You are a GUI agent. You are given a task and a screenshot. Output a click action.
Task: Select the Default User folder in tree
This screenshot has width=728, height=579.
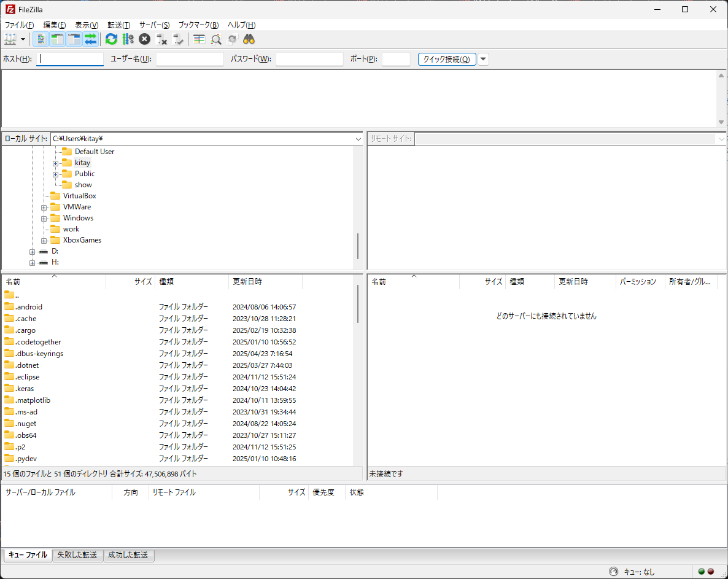pos(95,152)
